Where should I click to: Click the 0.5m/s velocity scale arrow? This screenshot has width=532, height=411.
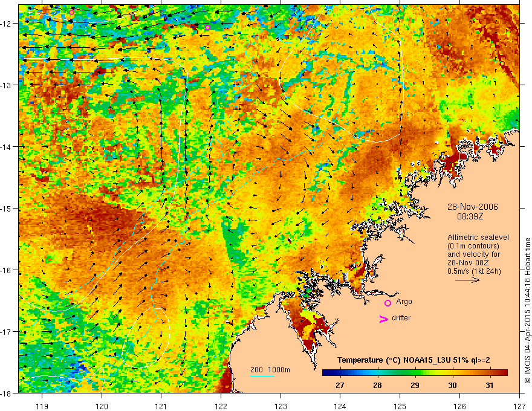467,280
